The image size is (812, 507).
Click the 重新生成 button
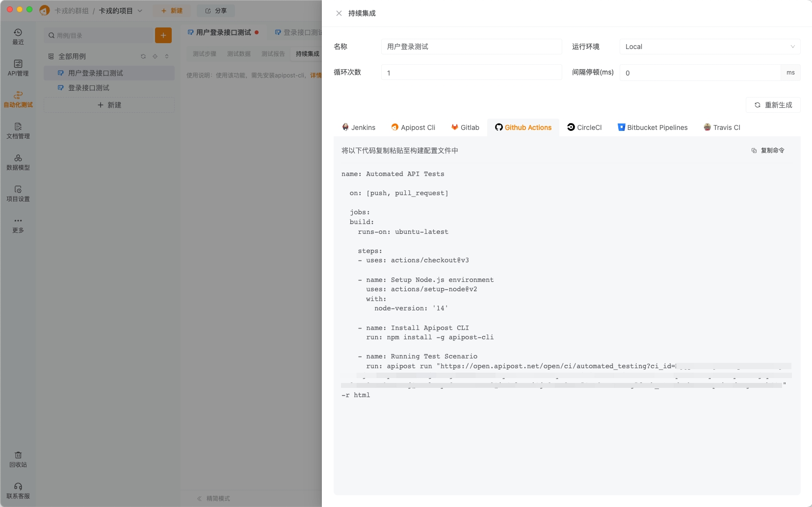(x=773, y=105)
